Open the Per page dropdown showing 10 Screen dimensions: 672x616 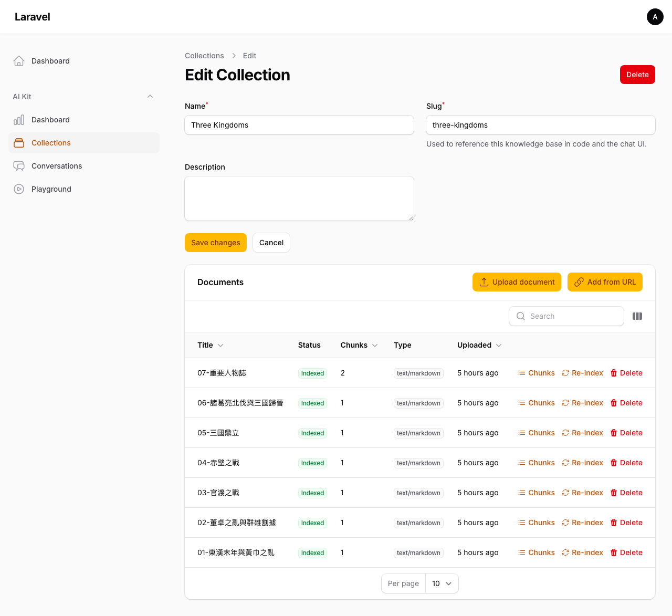[442, 583]
